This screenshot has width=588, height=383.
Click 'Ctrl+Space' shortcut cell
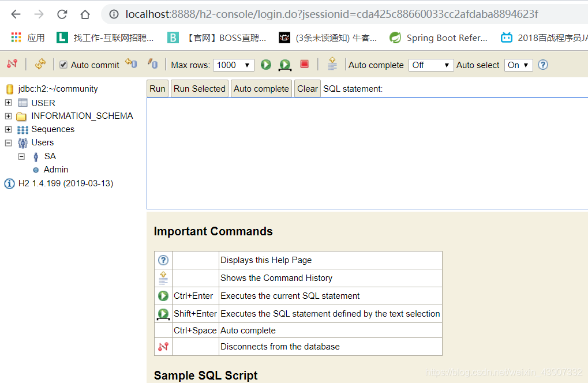pos(195,330)
